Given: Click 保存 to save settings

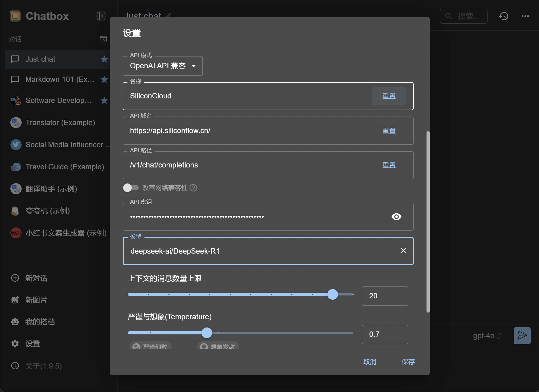Looking at the screenshot, I should 408,362.
